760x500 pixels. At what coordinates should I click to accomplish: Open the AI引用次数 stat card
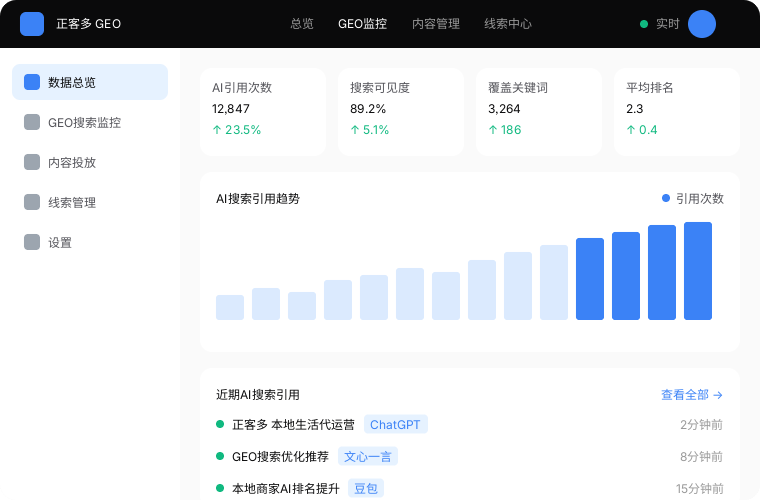[x=263, y=112]
